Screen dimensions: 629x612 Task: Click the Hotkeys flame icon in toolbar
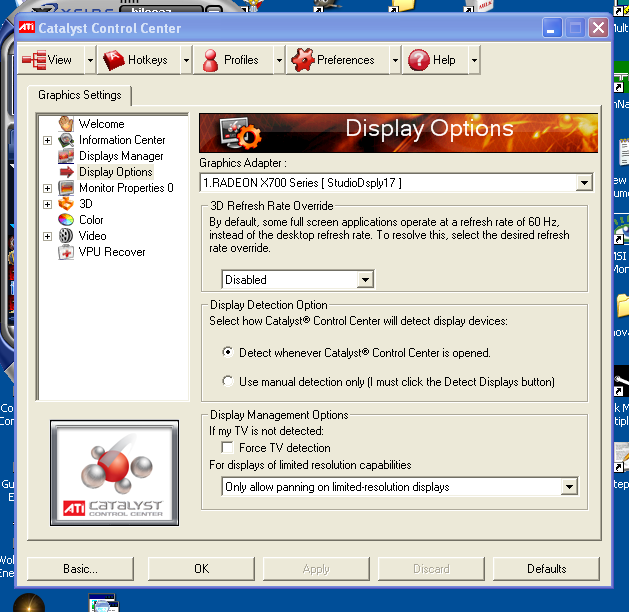click(114, 60)
